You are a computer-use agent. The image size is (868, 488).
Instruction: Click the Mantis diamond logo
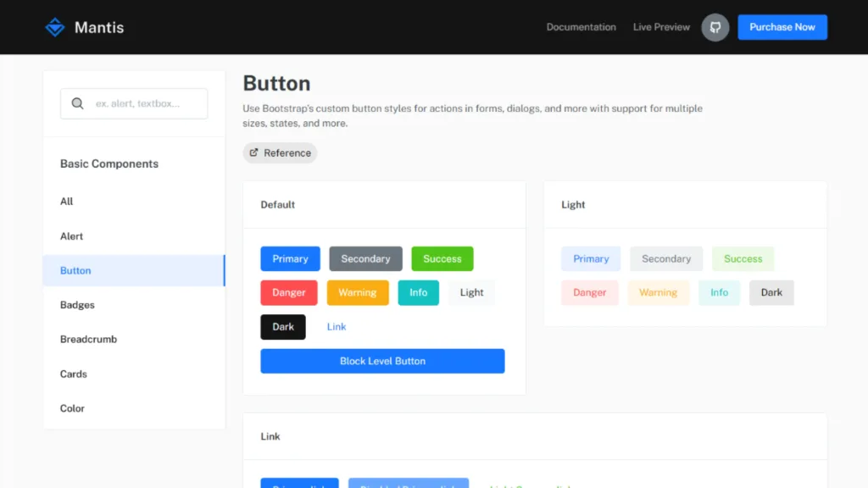(54, 26)
